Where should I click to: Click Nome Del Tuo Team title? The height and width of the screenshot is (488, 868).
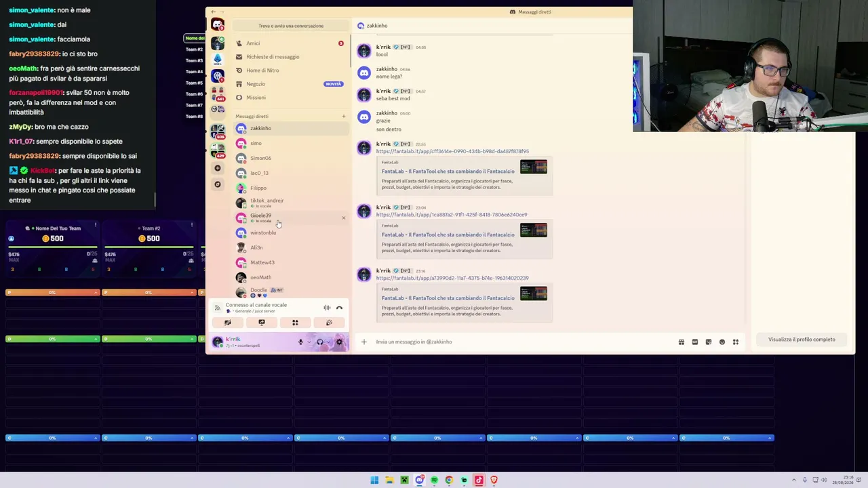[x=58, y=228]
